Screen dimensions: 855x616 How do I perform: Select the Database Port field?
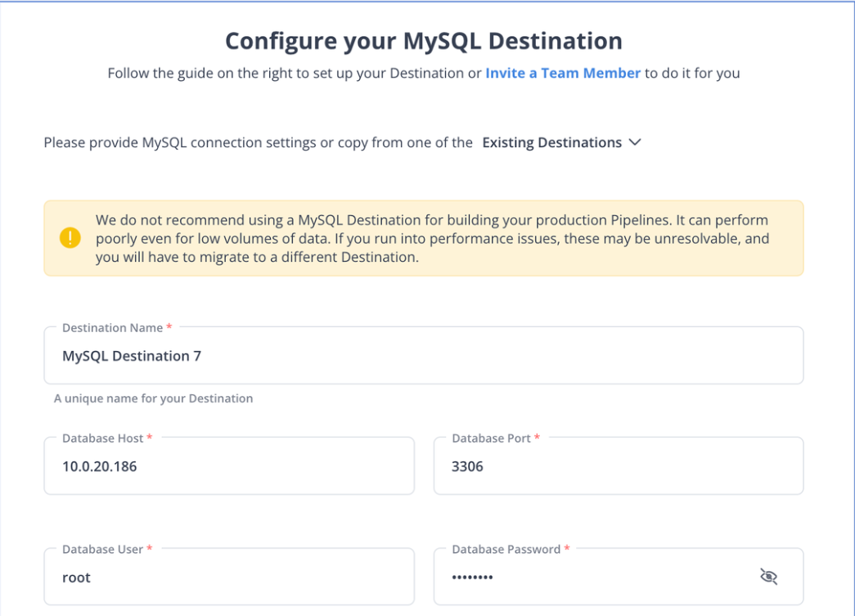tap(619, 466)
